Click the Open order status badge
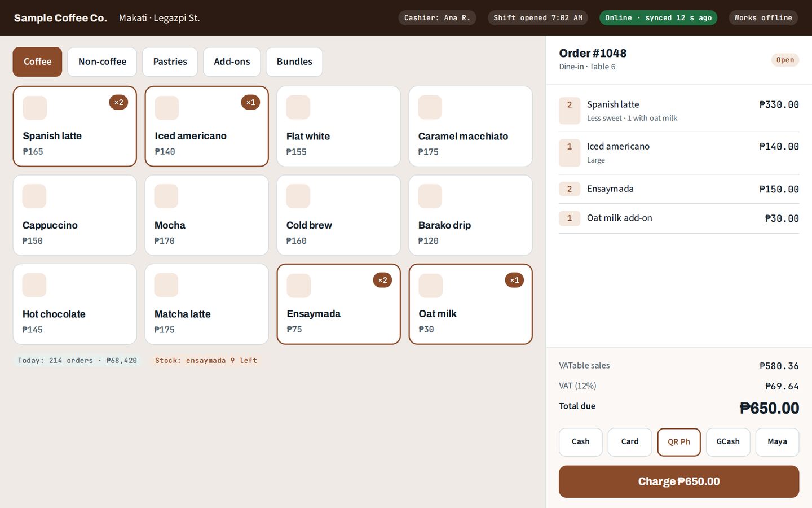The image size is (812, 508). (785, 60)
